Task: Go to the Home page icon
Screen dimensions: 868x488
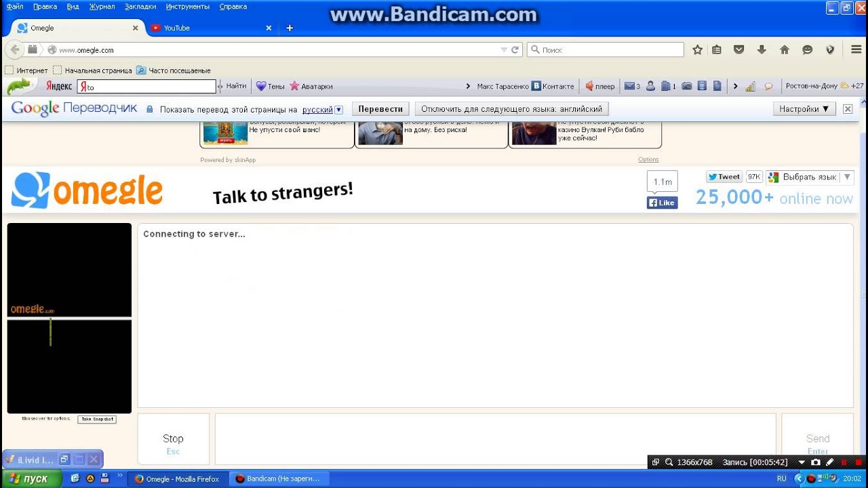Action: pyautogui.click(x=785, y=49)
